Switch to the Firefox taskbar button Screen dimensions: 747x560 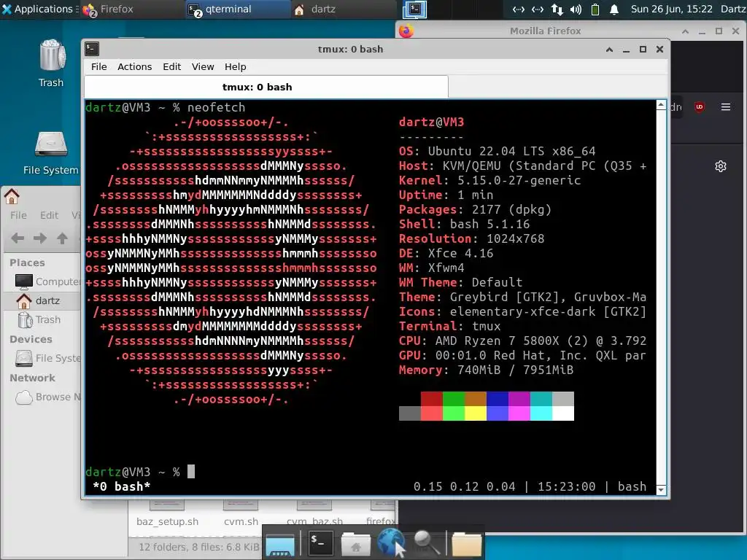coord(131,9)
